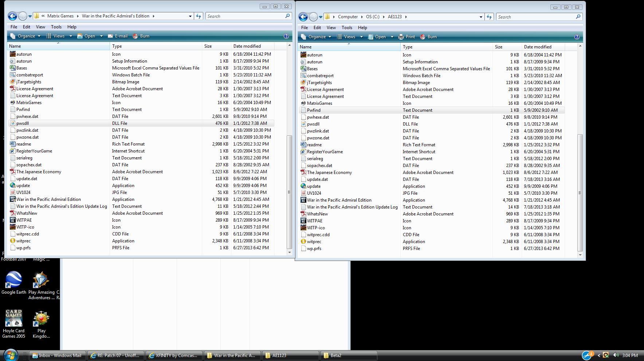Sort by Size column in AE1123 window
644x361 pixels.
tap(507, 47)
